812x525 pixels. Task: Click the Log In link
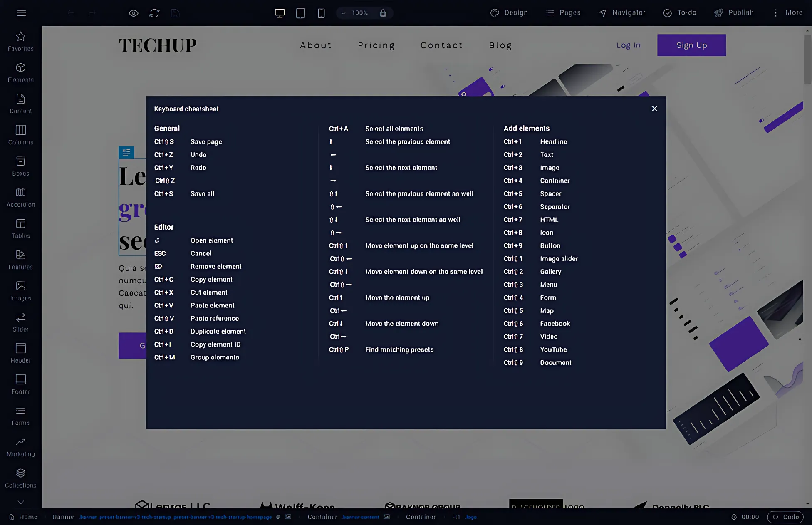coord(628,45)
